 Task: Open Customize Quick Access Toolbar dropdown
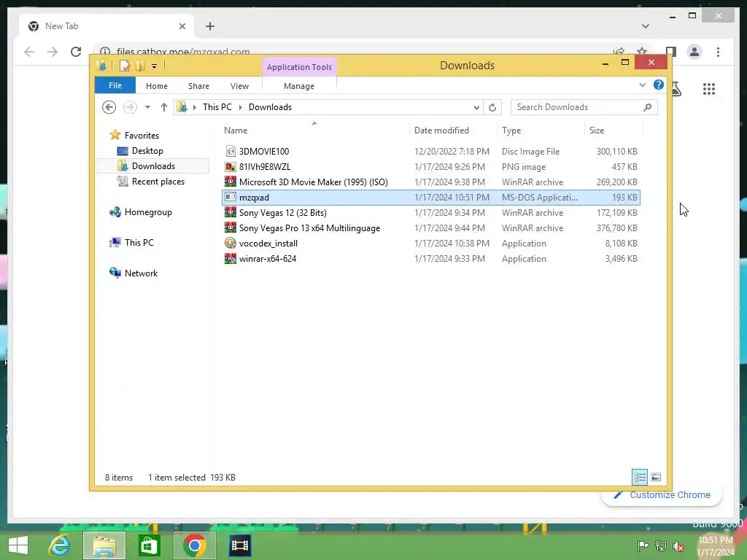pyautogui.click(x=154, y=66)
